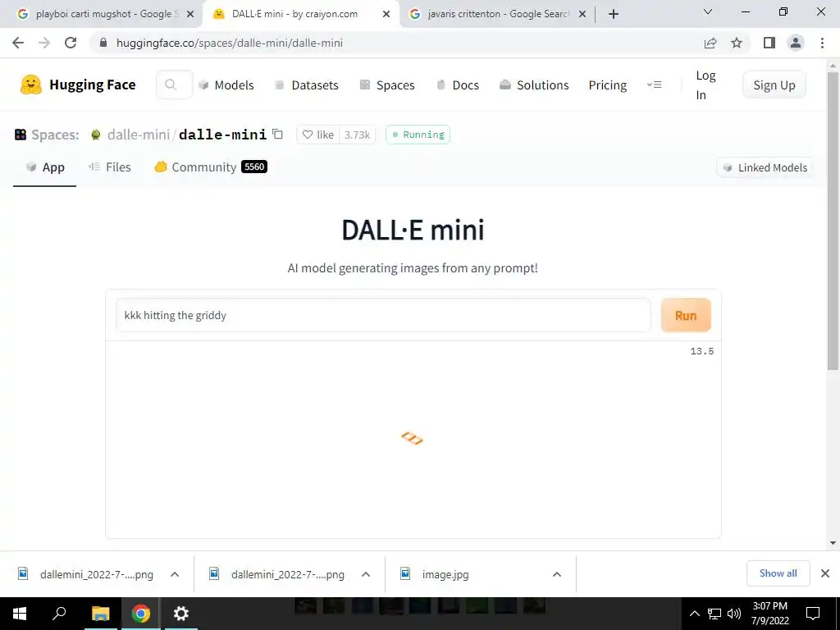Click the network tray icon
This screenshot has width=840, height=630.
pyautogui.click(x=714, y=614)
